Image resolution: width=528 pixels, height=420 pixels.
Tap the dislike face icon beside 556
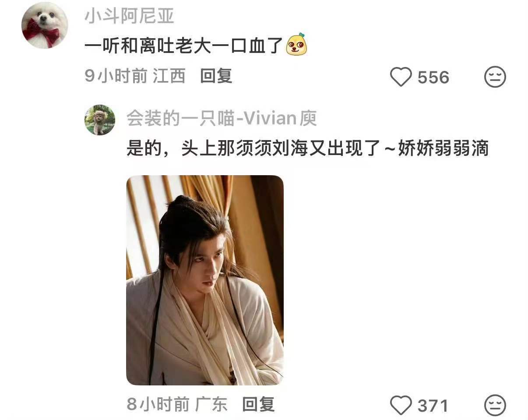(495, 78)
